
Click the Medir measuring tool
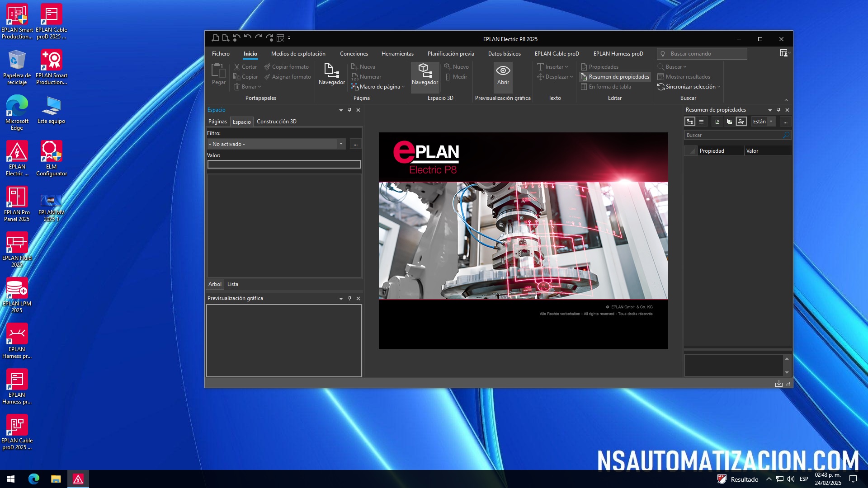point(456,77)
